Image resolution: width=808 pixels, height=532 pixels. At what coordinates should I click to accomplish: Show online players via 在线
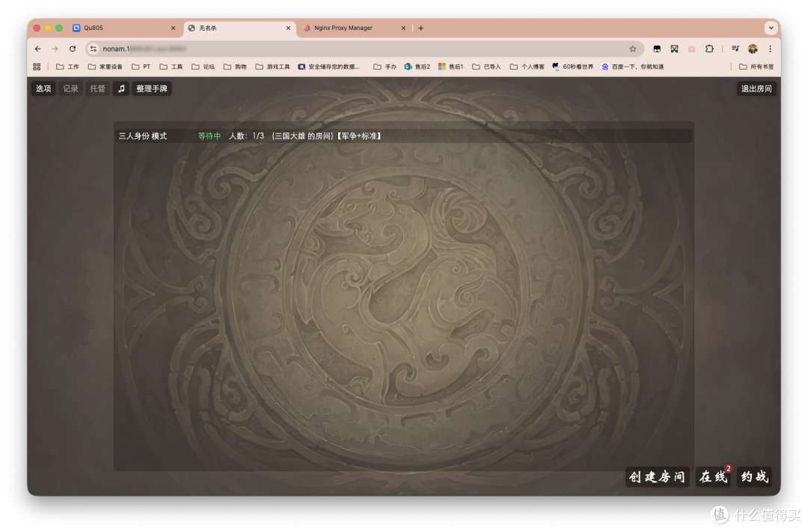713,477
